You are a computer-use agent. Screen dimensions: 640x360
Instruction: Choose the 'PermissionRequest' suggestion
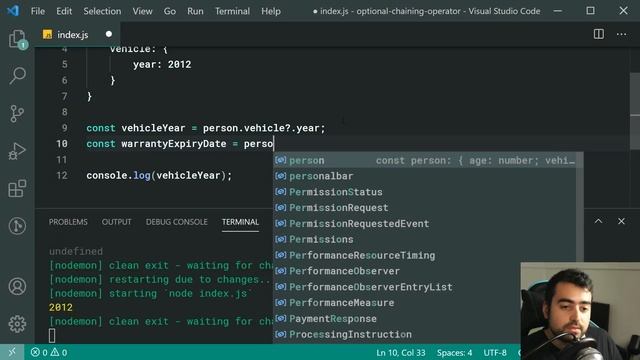click(424, 208)
